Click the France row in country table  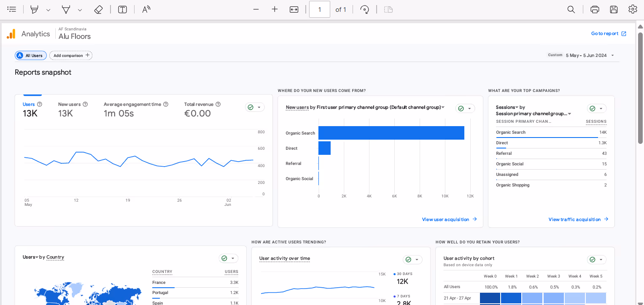click(195, 283)
